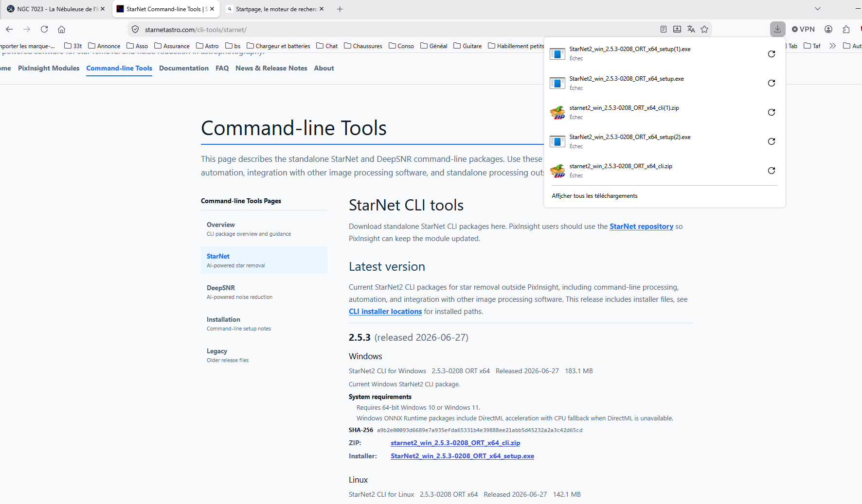This screenshot has height=504, width=862.
Task: Toggle the downloads panel toolbar button
Action: pyautogui.click(x=777, y=29)
